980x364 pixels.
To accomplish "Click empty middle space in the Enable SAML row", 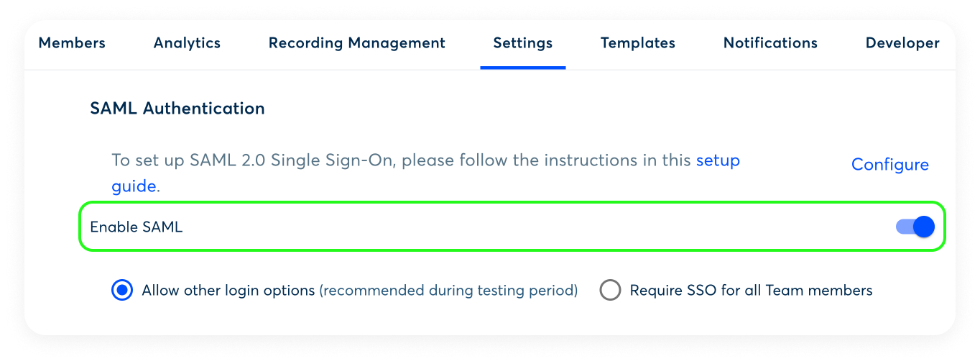I will 503,227.
